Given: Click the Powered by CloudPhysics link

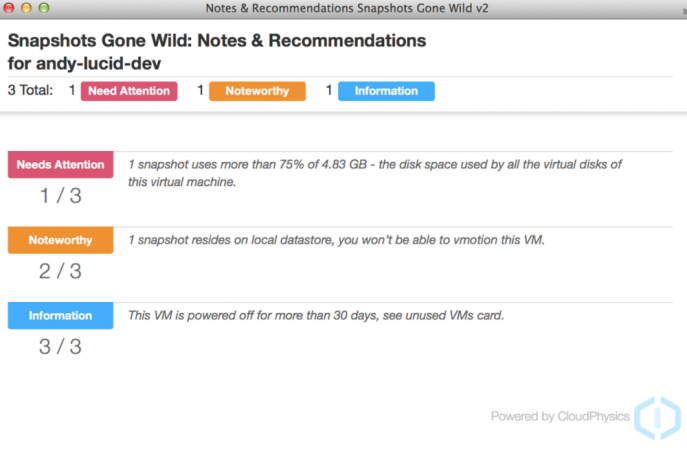Looking at the screenshot, I should click(x=560, y=416).
